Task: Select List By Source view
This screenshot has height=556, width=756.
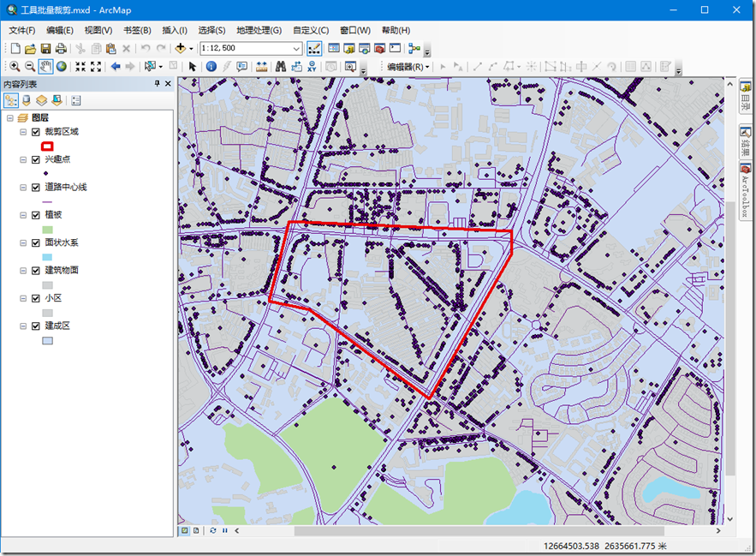Action: 27,100
